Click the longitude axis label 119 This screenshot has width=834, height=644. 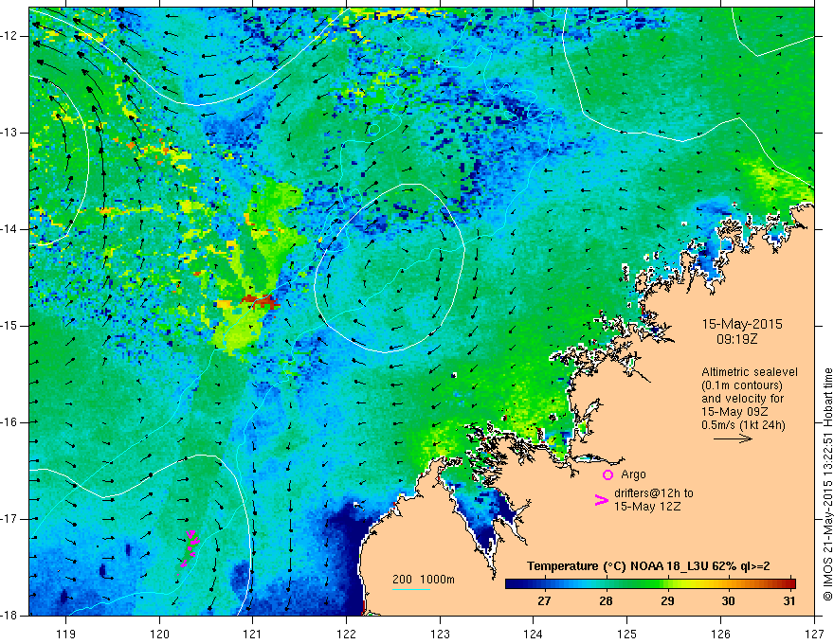(x=66, y=634)
